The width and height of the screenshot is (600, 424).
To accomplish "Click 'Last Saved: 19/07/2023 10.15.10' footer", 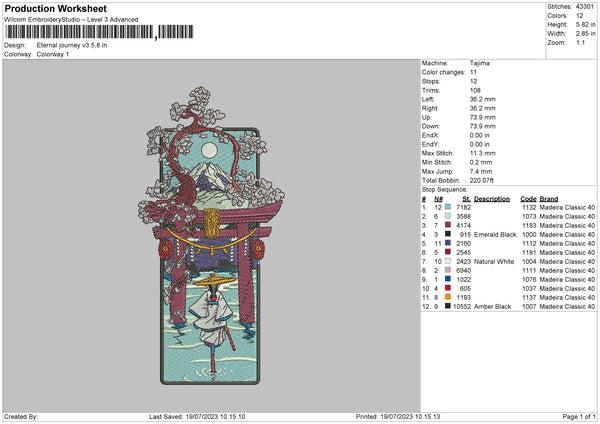I will (197, 417).
